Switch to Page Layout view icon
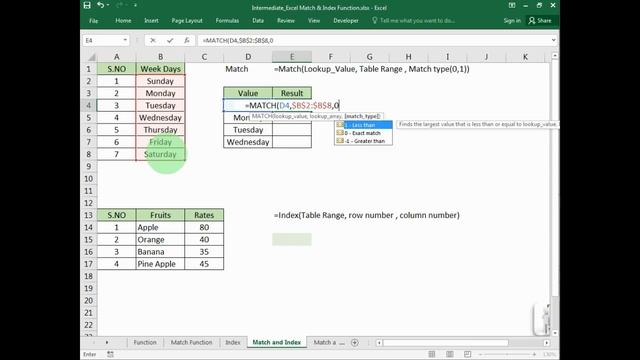 449,354
